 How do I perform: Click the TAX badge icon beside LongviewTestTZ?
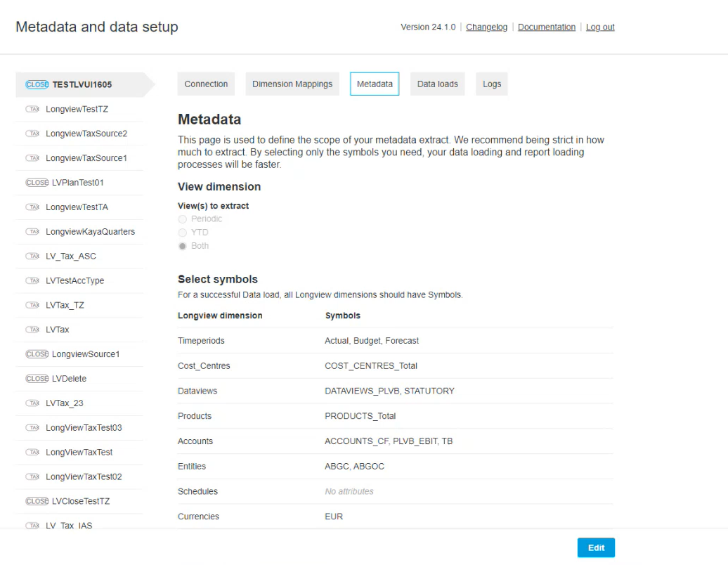coord(33,109)
